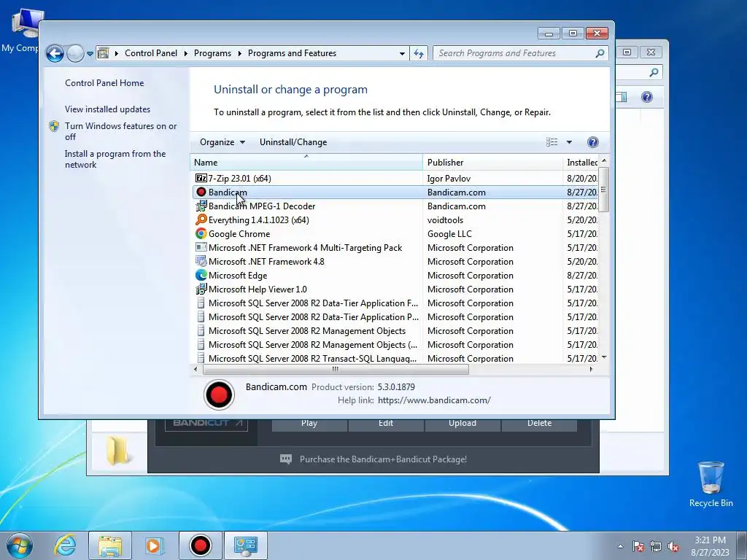
Task: Expand breadcrumb arrow after Control Panel
Action: click(x=186, y=53)
